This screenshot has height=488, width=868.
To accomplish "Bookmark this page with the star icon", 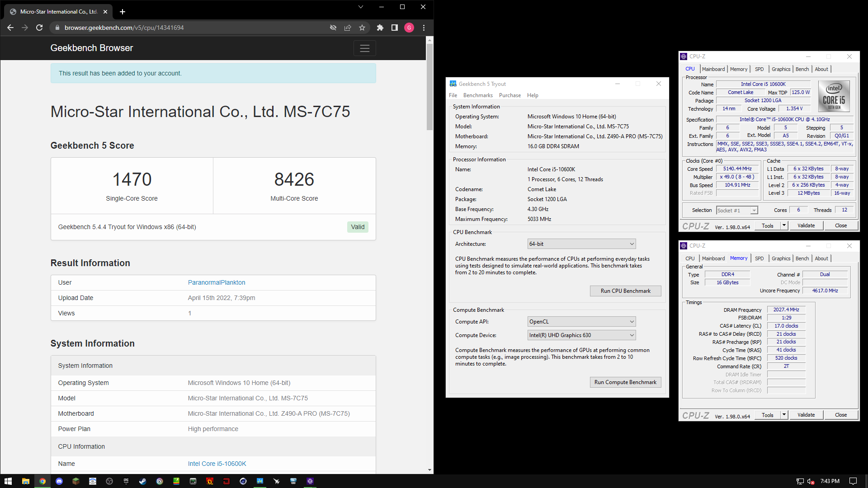I will [362, 28].
